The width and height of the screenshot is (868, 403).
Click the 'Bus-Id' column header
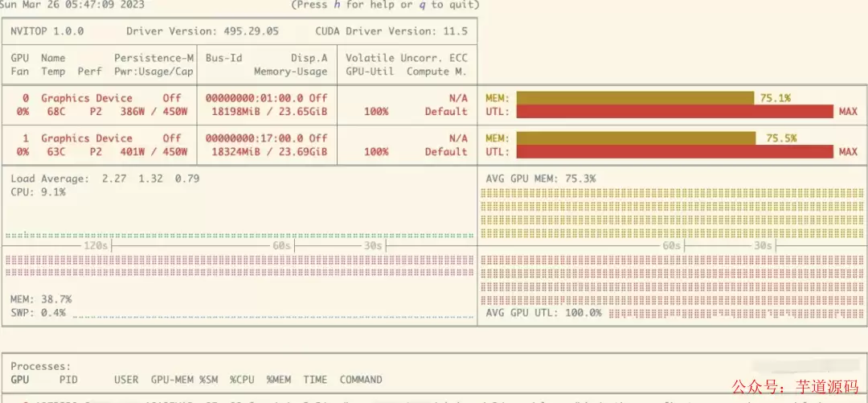223,58
